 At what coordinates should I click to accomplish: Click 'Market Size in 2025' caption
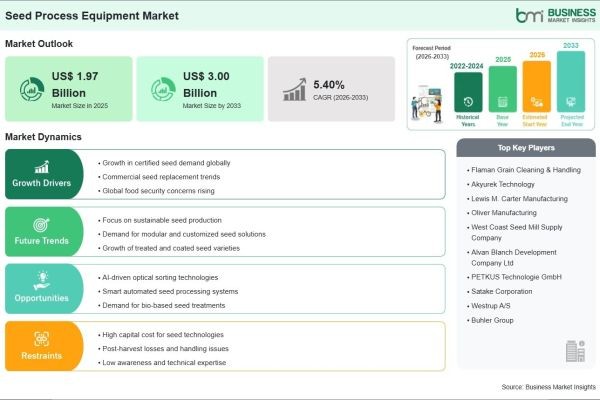point(80,106)
